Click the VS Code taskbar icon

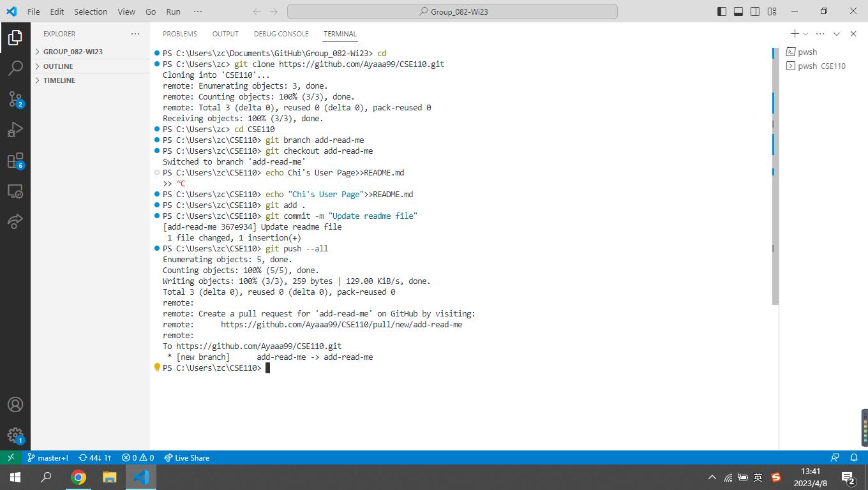click(x=140, y=477)
